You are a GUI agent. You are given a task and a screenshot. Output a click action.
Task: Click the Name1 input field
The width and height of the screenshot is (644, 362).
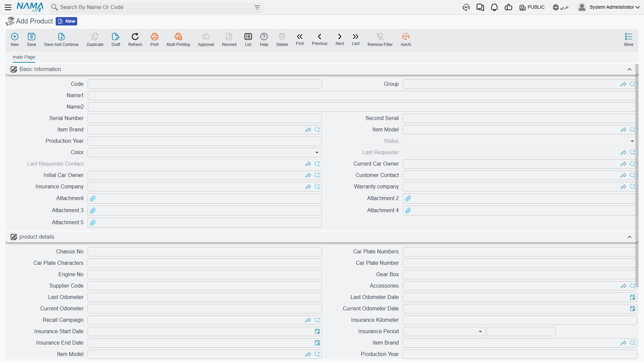coord(362,96)
